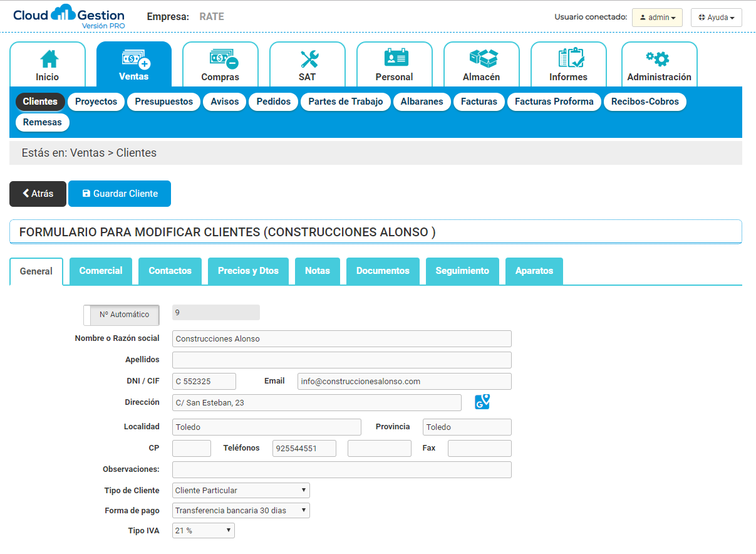Click the Atrás back button

(38, 194)
